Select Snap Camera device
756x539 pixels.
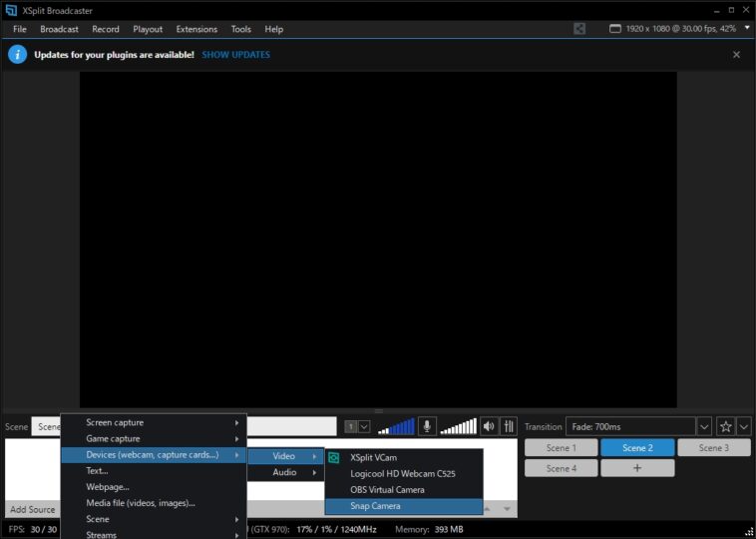click(404, 506)
